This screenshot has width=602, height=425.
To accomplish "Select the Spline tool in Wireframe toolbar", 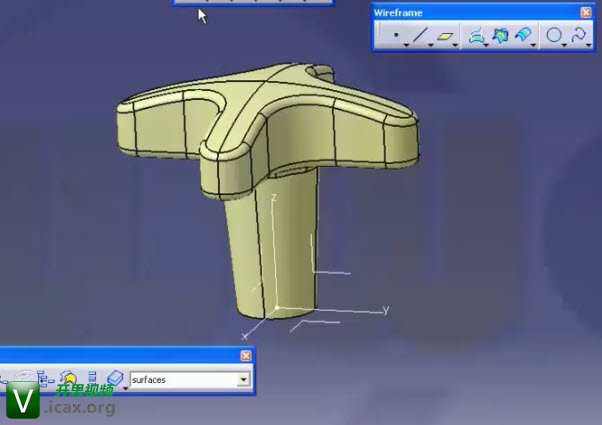I will 579,35.
